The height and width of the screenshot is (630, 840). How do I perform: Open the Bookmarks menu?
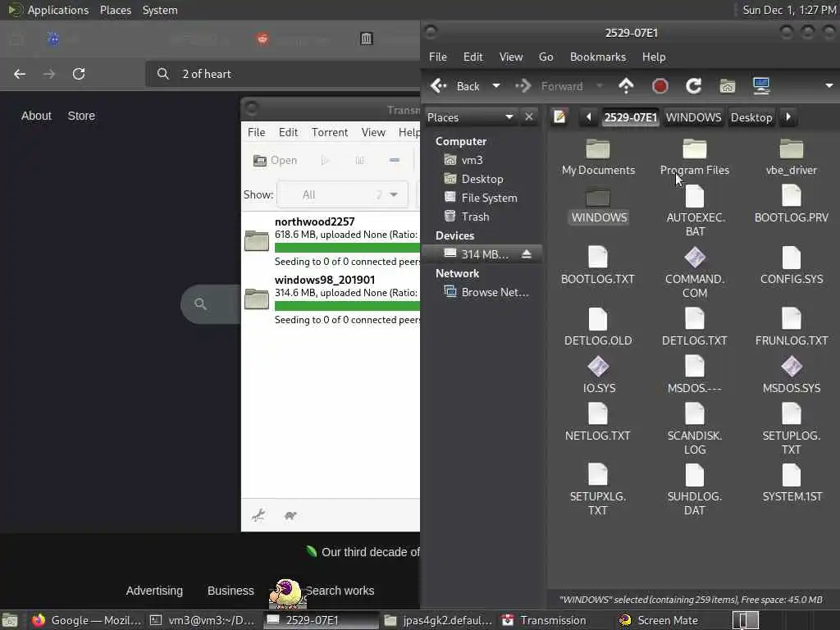(597, 57)
